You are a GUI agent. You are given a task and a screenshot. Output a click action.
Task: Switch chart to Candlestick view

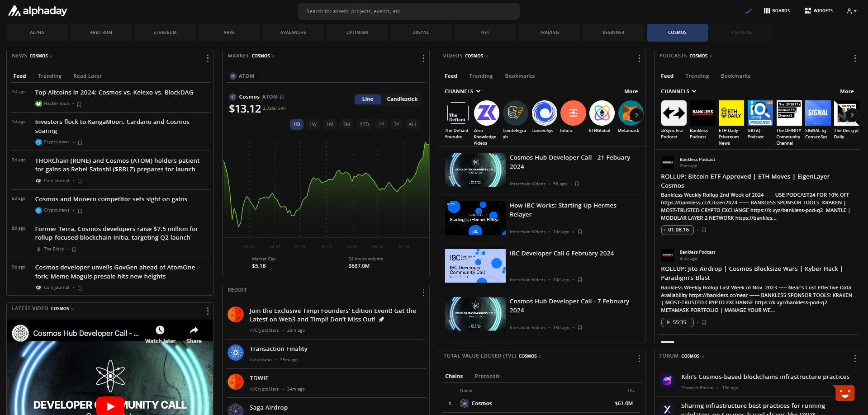402,99
